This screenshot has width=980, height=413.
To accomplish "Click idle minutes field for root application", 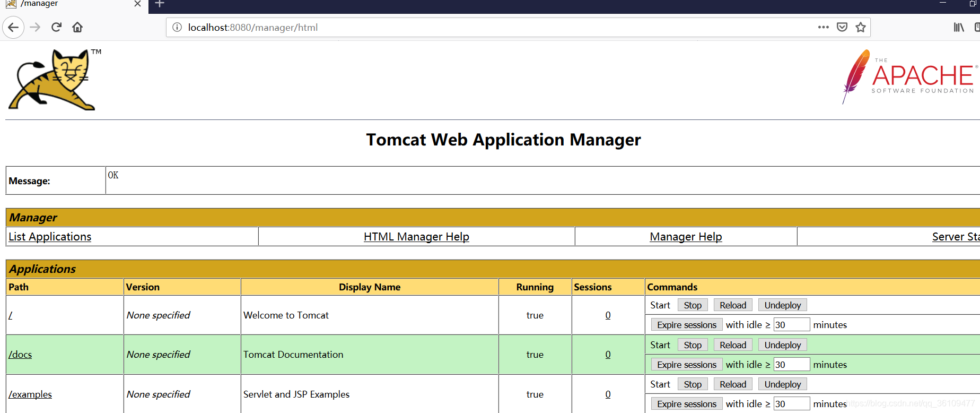I will coord(792,324).
